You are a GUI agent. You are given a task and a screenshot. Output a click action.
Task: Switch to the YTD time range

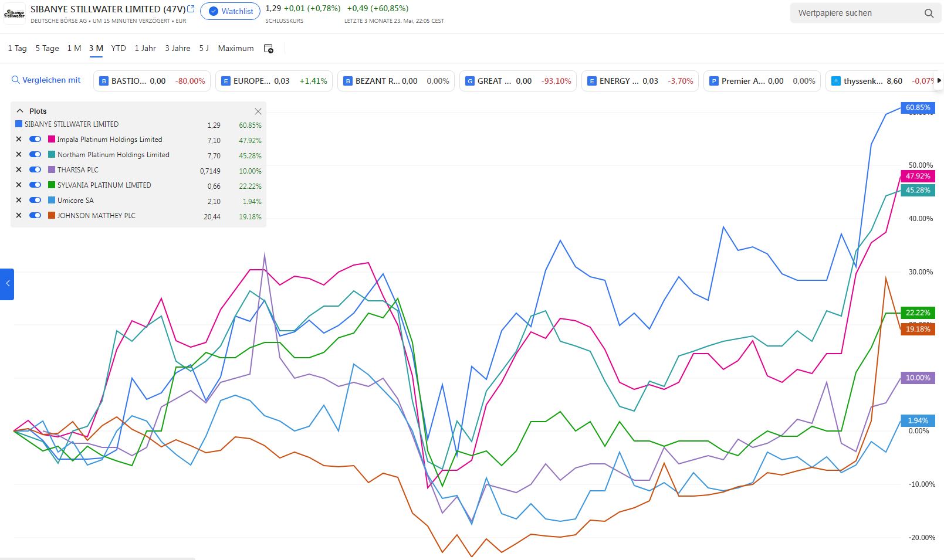[119, 49]
